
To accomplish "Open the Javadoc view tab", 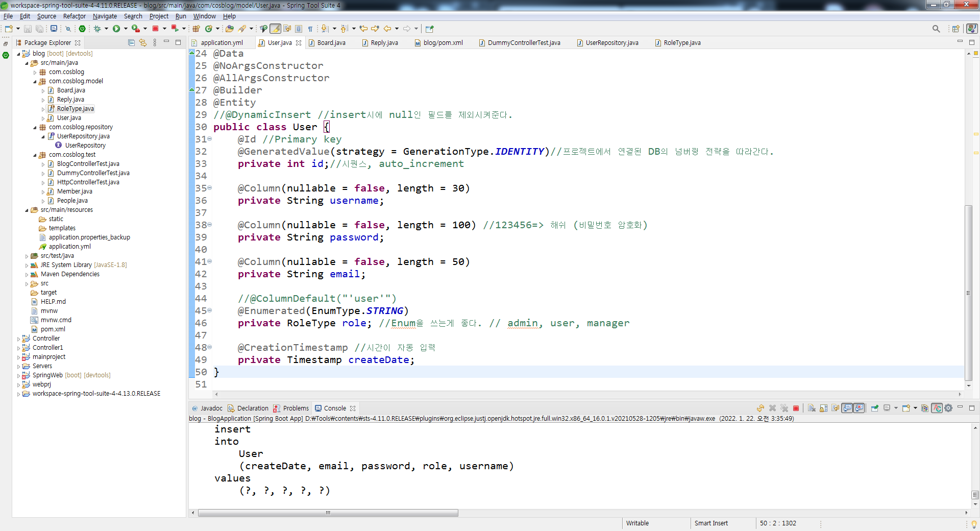I will click(211, 408).
